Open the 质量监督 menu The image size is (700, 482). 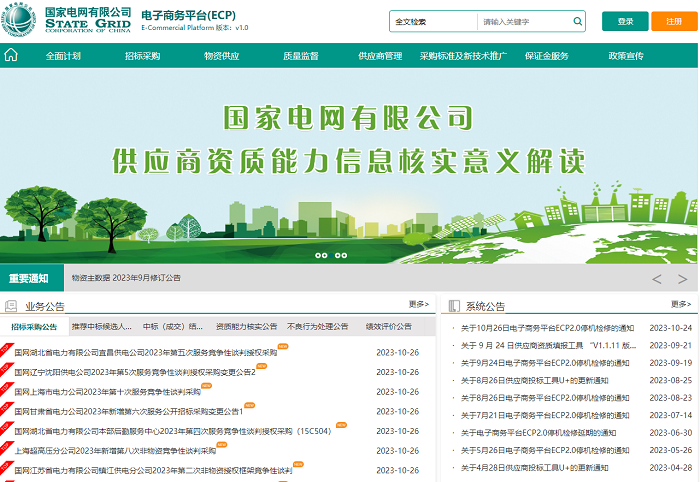301,56
